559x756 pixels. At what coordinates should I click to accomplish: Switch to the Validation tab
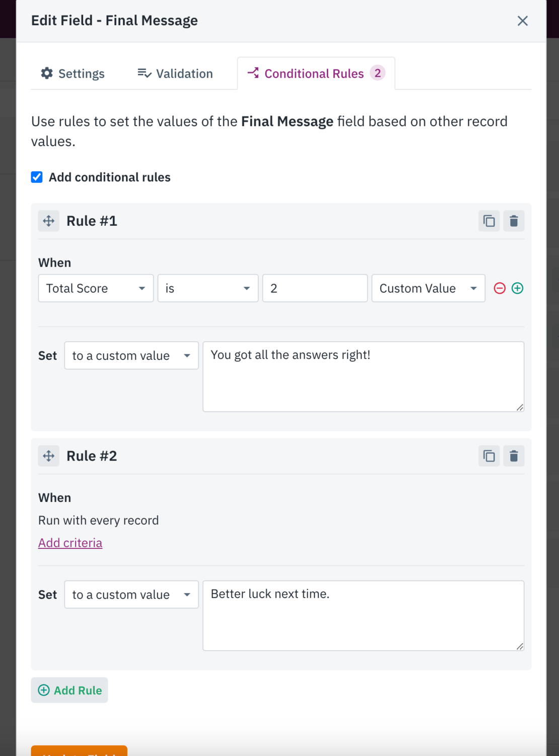click(x=175, y=73)
